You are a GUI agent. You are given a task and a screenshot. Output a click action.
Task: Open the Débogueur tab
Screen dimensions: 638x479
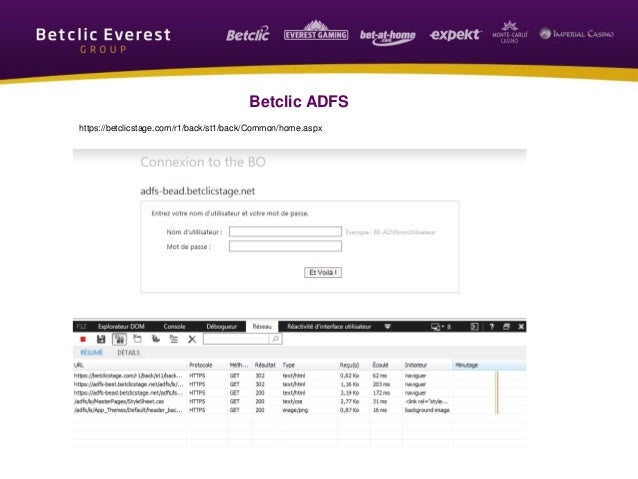(221, 326)
